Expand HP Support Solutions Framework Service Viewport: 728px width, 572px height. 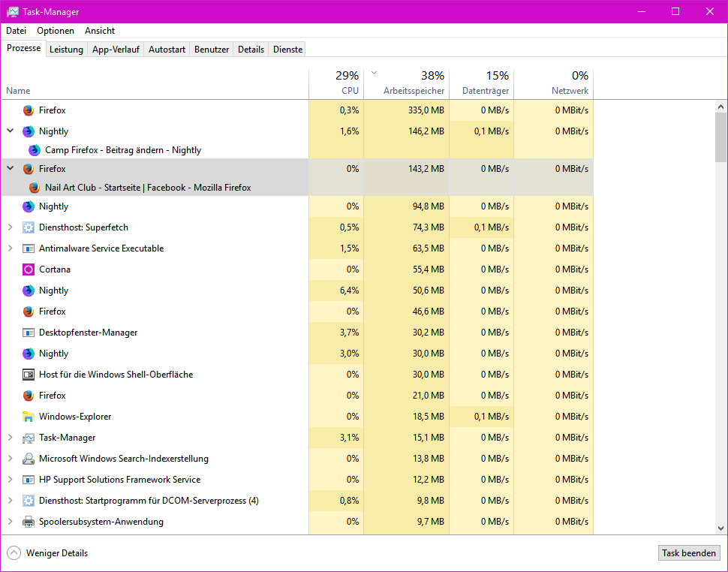(11, 480)
